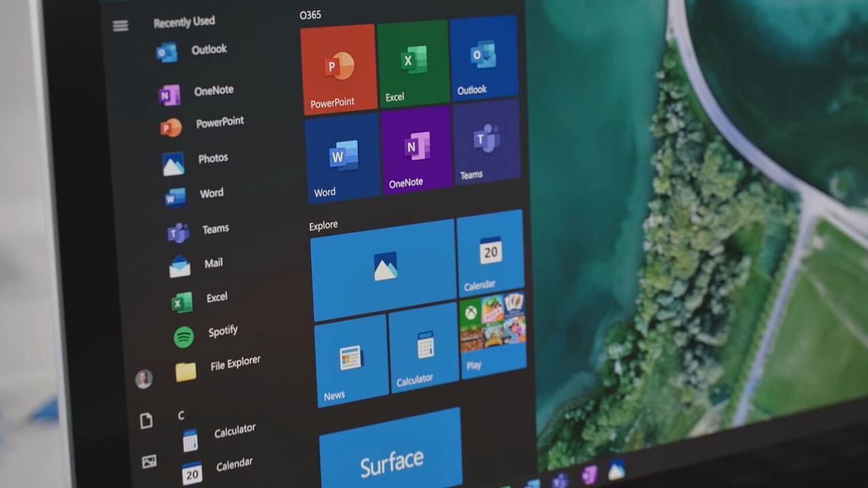The height and width of the screenshot is (488, 868).
Task: Open Calculator under the C section
Action: (x=218, y=436)
